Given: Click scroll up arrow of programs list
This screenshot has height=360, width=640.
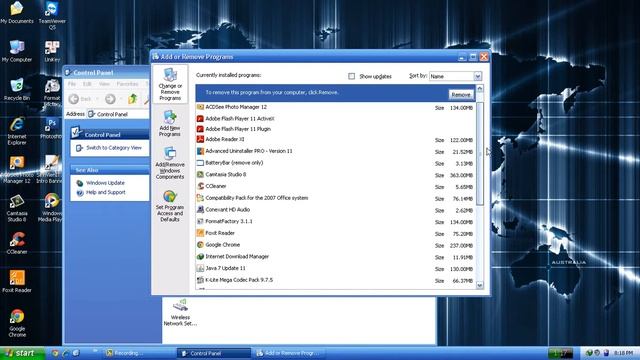Looking at the screenshot, I should point(480,89).
